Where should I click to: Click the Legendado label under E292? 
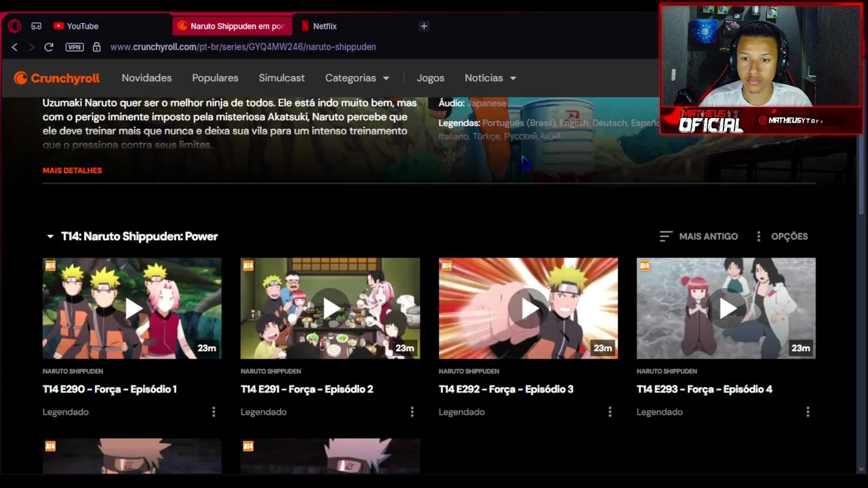coord(461,412)
